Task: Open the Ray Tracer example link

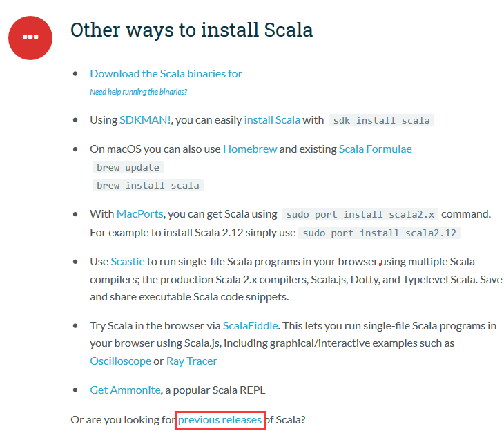Action: coord(192,361)
